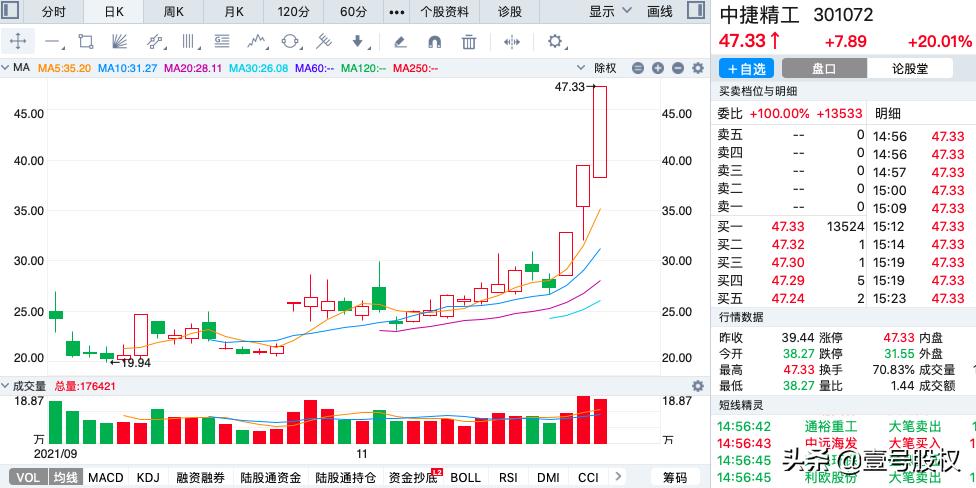Screen dimensions: 976x488
Task: Open 诊股 stock diagnosis
Action: tap(510, 12)
